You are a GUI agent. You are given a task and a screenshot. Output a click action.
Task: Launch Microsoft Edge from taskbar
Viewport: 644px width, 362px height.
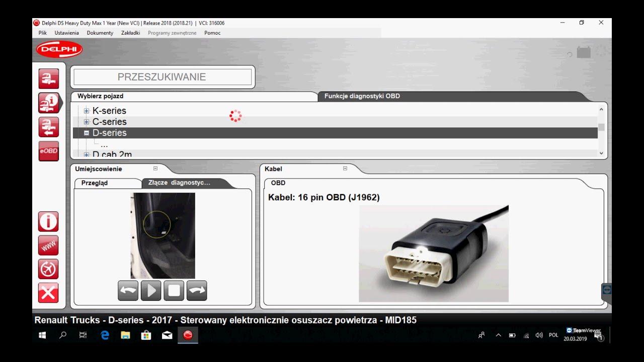pyautogui.click(x=105, y=335)
